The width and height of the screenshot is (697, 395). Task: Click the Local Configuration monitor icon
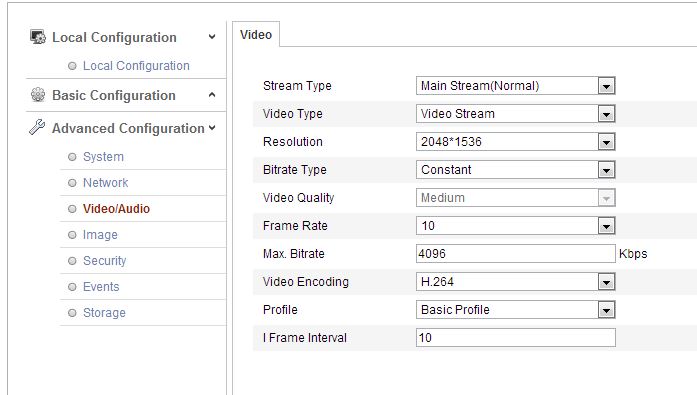point(38,37)
